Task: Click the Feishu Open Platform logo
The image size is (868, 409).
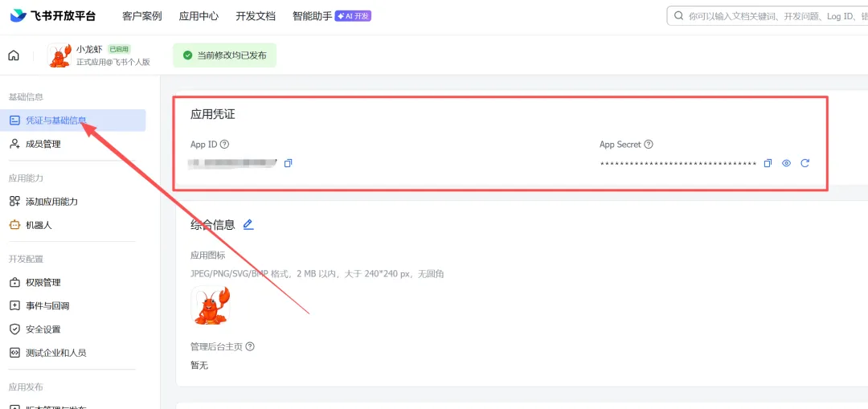Action: [52, 16]
